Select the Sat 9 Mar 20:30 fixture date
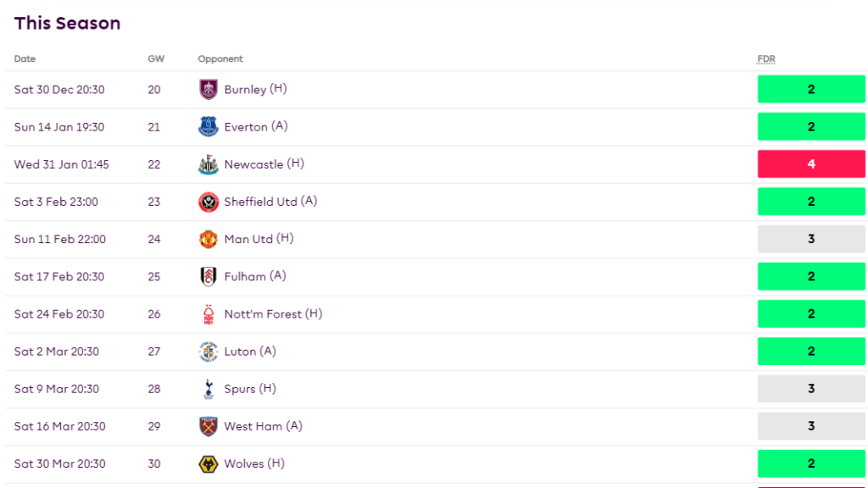 [57, 389]
